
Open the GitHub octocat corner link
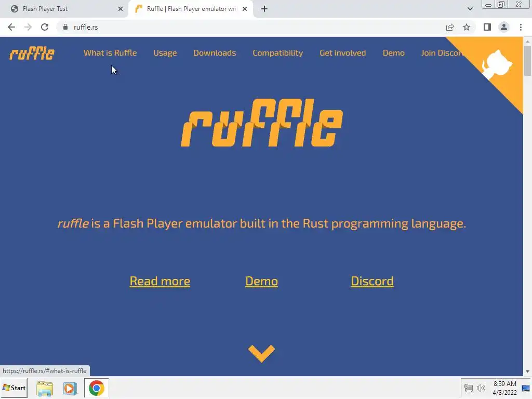click(497, 64)
